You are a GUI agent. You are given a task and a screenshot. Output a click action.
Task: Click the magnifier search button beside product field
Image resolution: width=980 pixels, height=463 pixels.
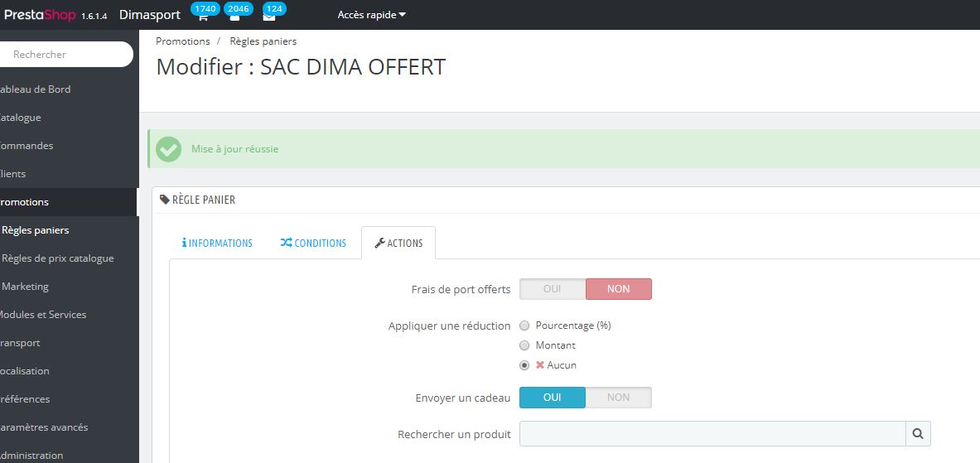coord(918,434)
